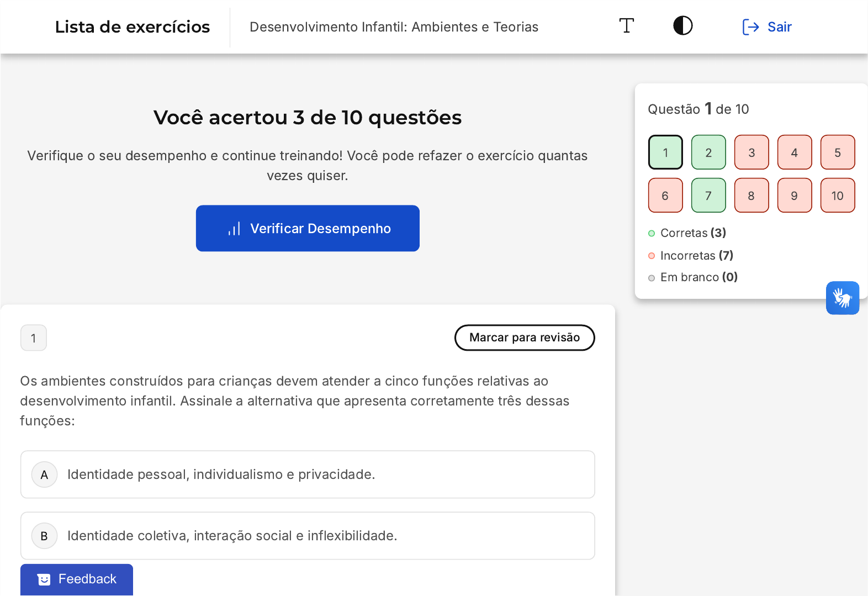Screen dimensions: 868x596
Task: Click the Verificar Desempenho button
Action: (x=308, y=229)
